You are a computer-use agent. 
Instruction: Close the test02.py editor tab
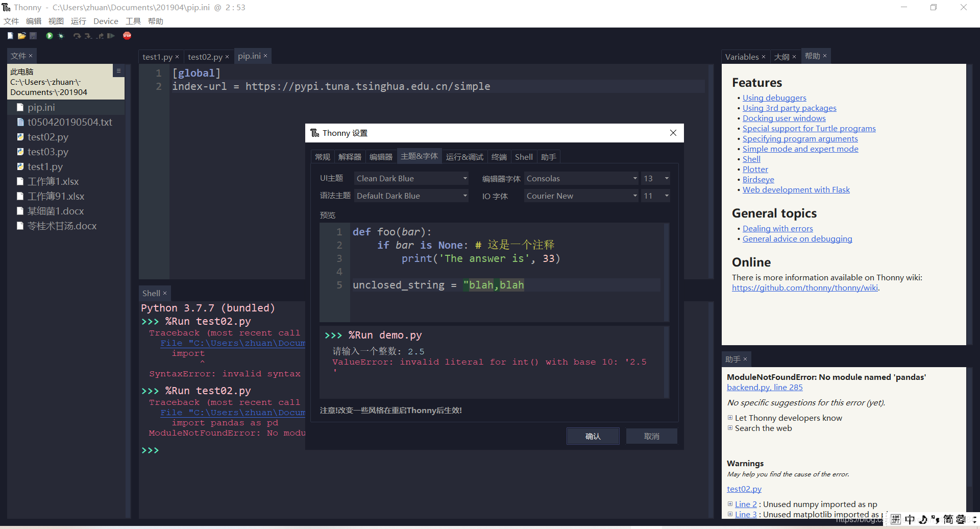[227, 57]
